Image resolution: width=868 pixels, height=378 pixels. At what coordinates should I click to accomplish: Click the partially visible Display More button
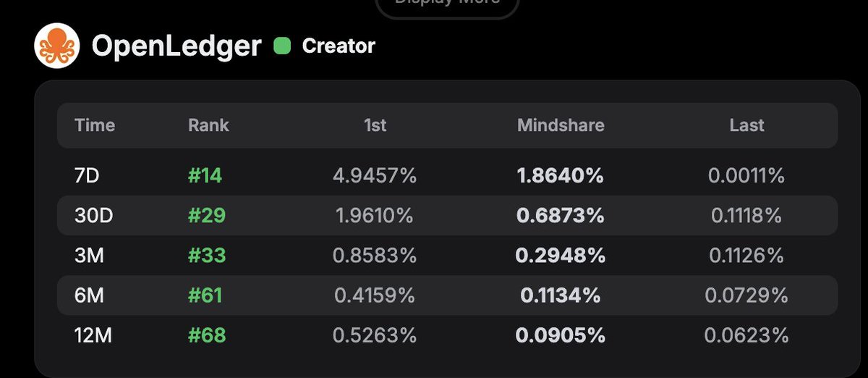[447, 6]
